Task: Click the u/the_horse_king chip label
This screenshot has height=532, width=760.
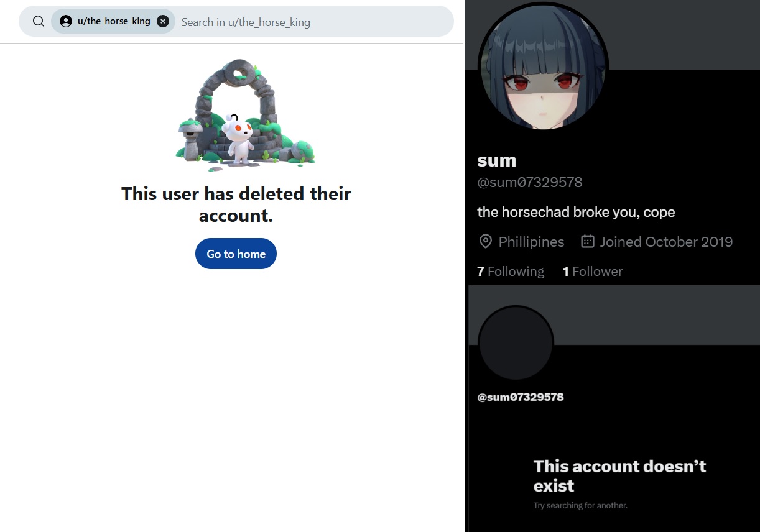Action: point(114,21)
